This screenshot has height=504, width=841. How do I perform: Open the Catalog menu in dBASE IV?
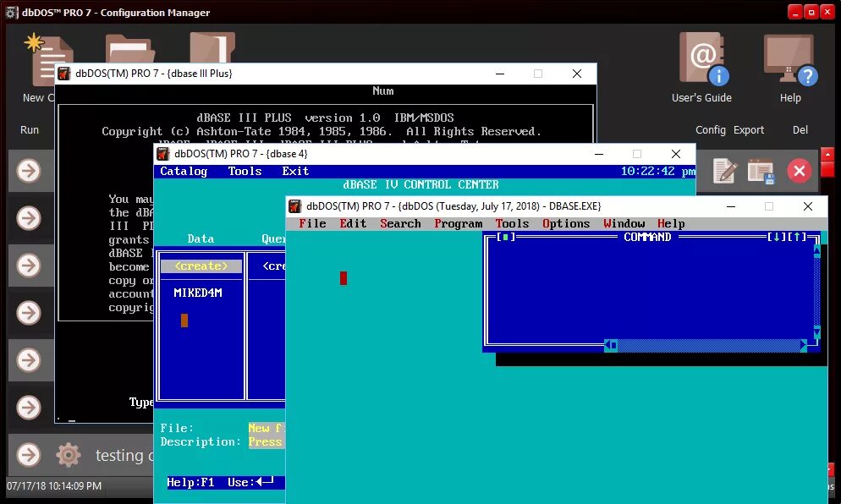[184, 171]
